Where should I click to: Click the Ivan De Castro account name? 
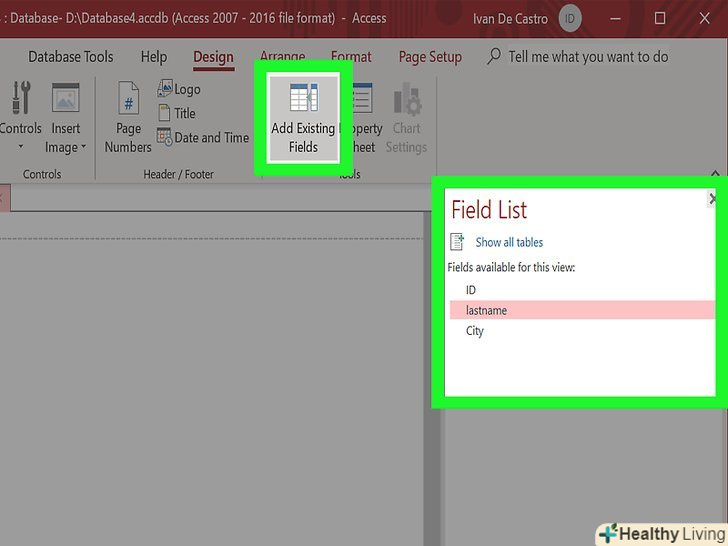510,19
